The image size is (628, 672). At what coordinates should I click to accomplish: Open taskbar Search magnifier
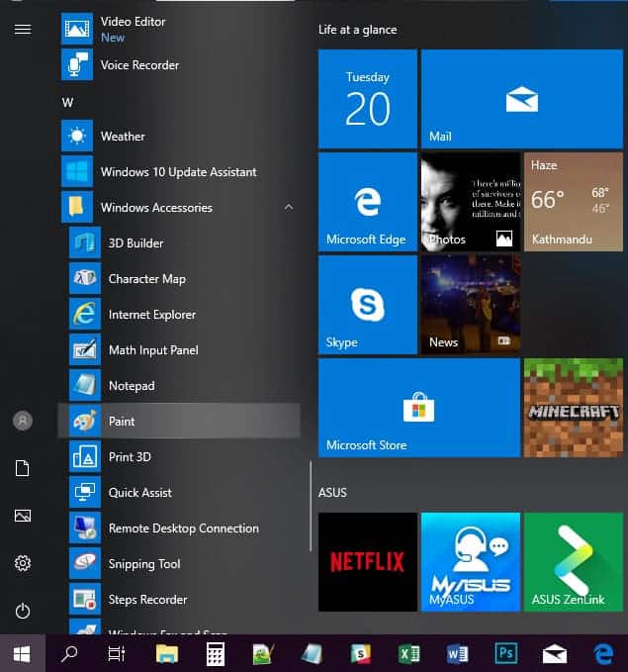69,653
